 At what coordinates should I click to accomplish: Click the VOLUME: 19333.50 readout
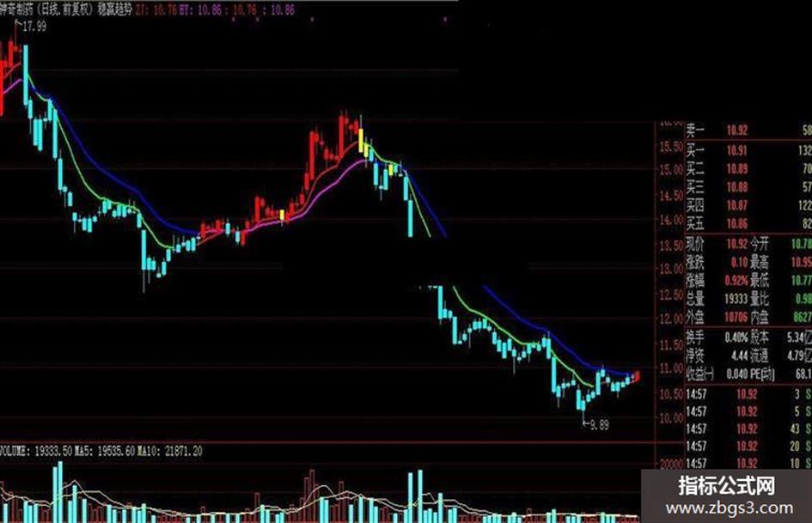click(x=36, y=451)
